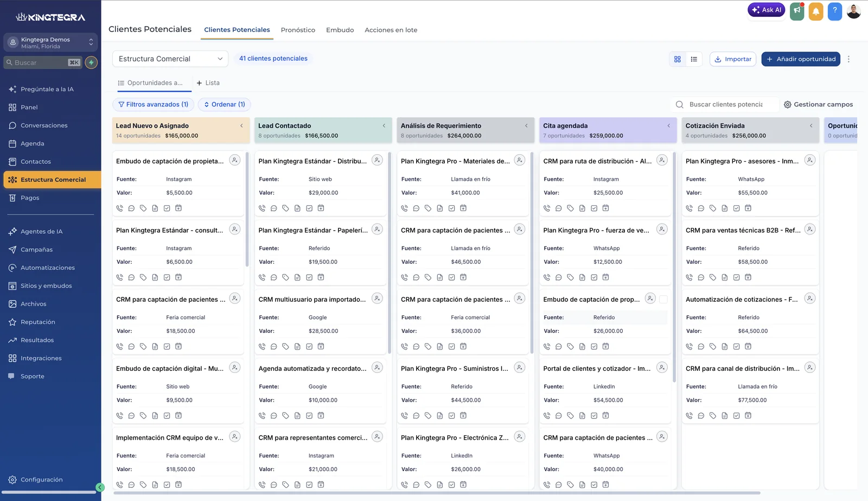868x501 pixels.
Task: Collapse the Análisis de Requerimiento column
Action: coord(526,125)
